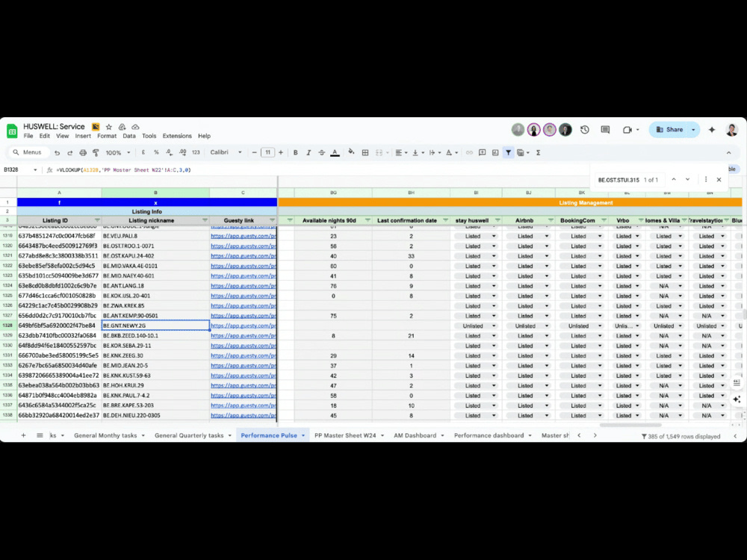Click the Insert comment icon
Viewport: 747px width, 560px height.
click(x=482, y=153)
